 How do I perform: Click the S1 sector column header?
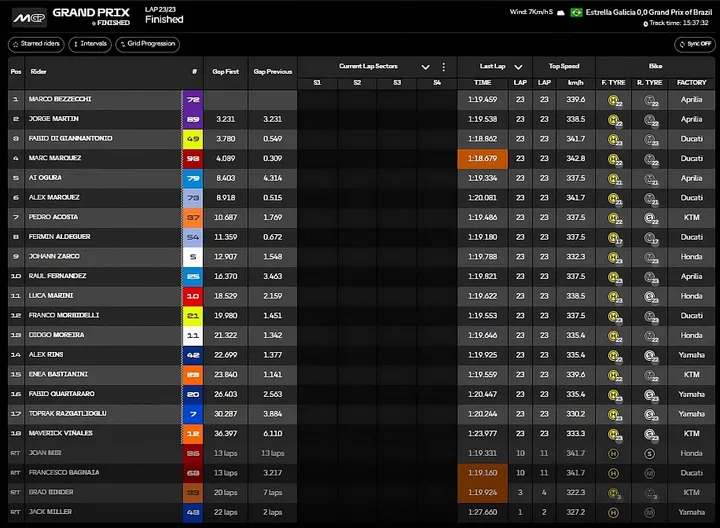coord(317,83)
